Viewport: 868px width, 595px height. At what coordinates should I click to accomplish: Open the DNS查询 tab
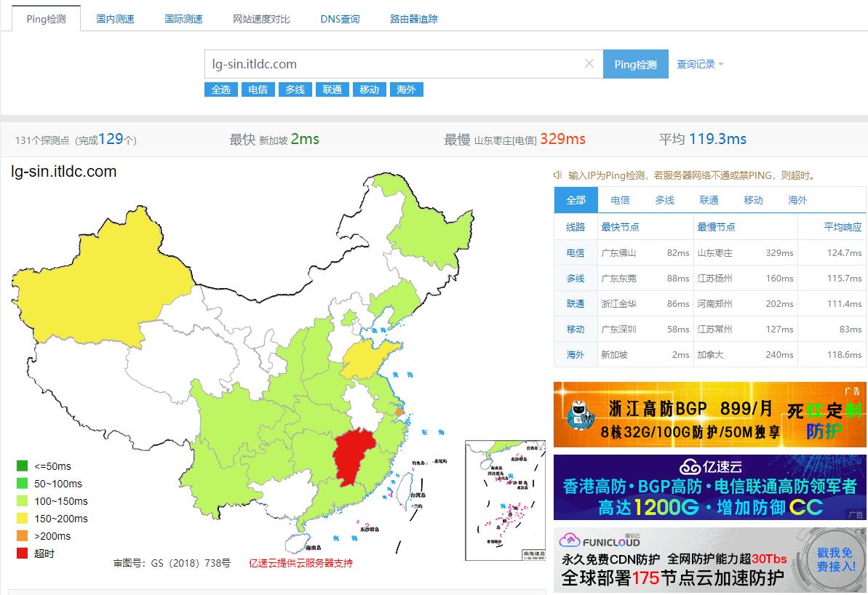(x=340, y=19)
